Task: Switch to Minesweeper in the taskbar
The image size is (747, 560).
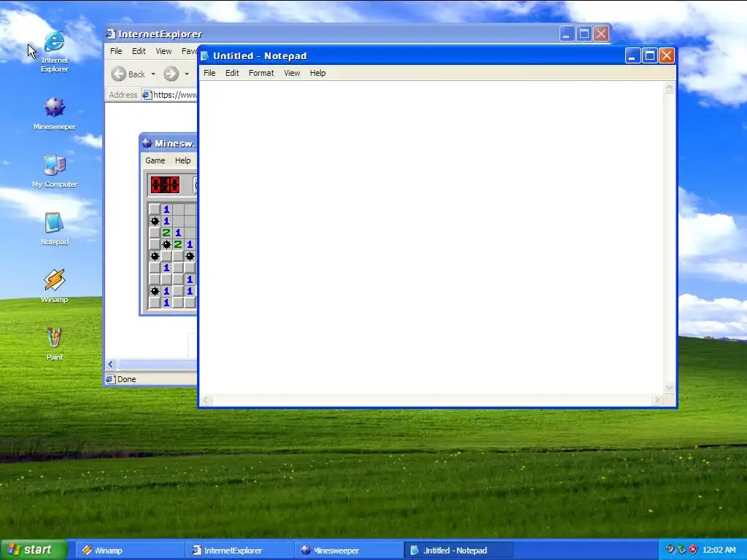Action: click(349, 551)
